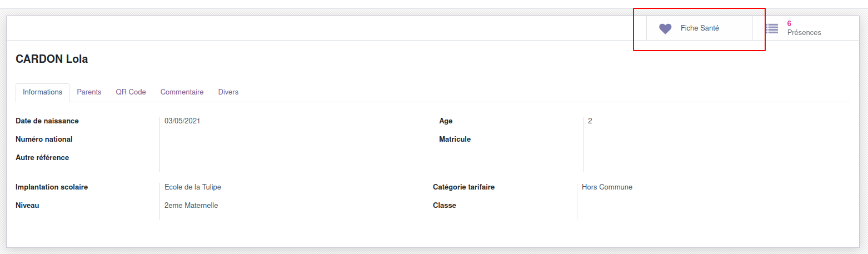The image size is (868, 254).
Task: Select the Commentaire tab
Action: 182,92
